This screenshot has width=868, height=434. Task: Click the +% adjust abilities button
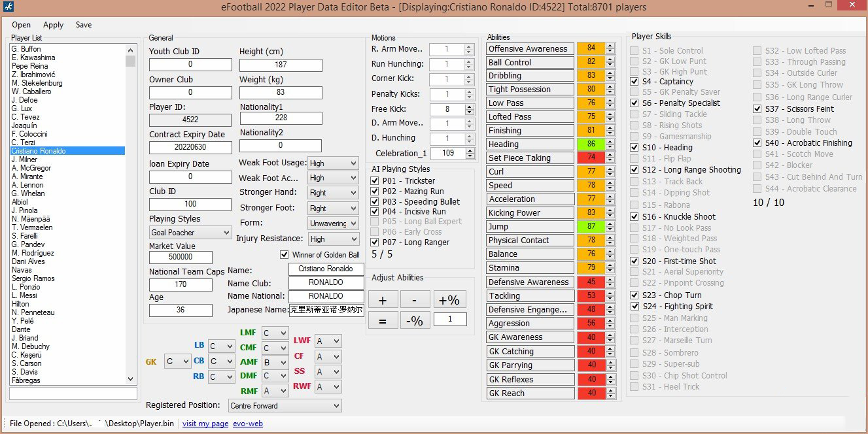[449, 299]
